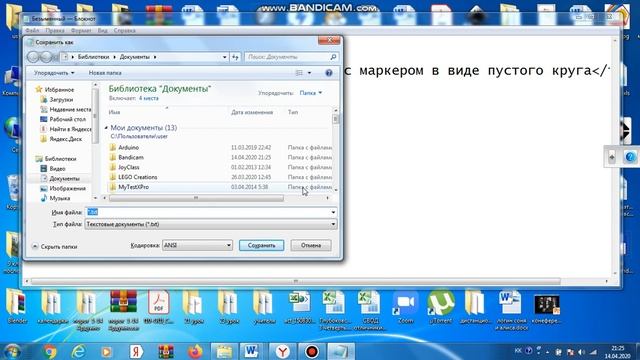Open Yandex Browser from the taskbar
The height and width of the screenshot is (360, 640).
point(282,351)
